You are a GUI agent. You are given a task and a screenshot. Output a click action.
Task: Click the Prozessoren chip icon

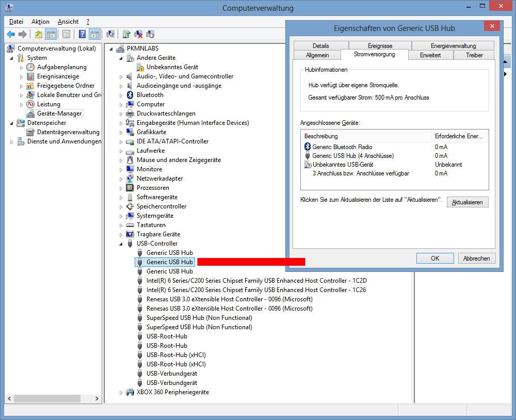pos(131,188)
